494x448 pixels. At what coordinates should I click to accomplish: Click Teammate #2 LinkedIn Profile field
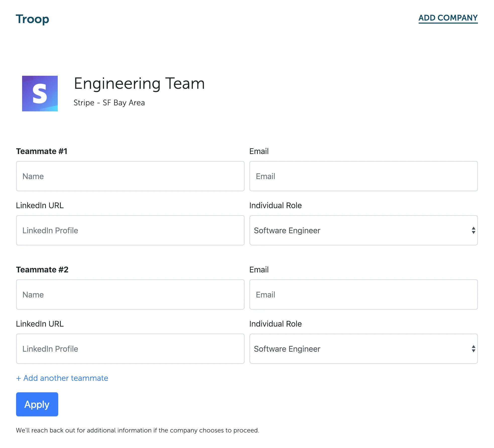point(130,349)
